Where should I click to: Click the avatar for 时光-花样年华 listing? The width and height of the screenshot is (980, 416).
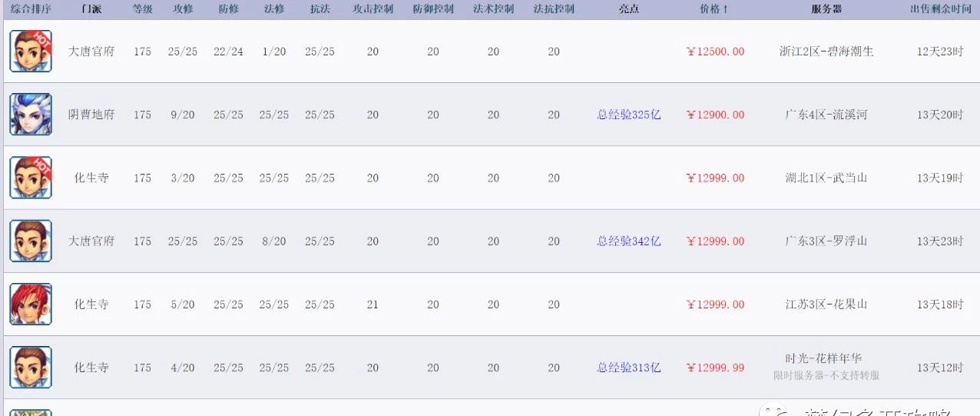pos(31,367)
